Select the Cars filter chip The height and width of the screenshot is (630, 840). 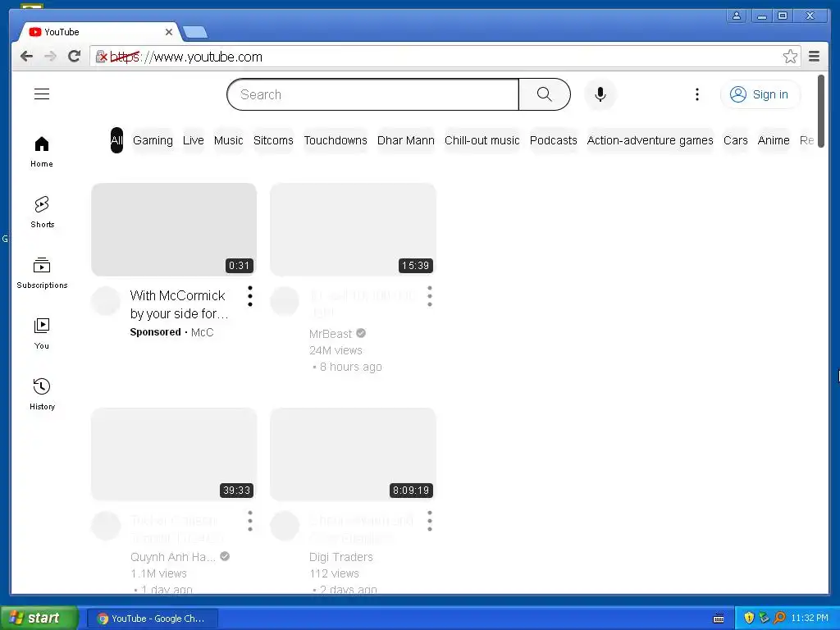(x=735, y=140)
